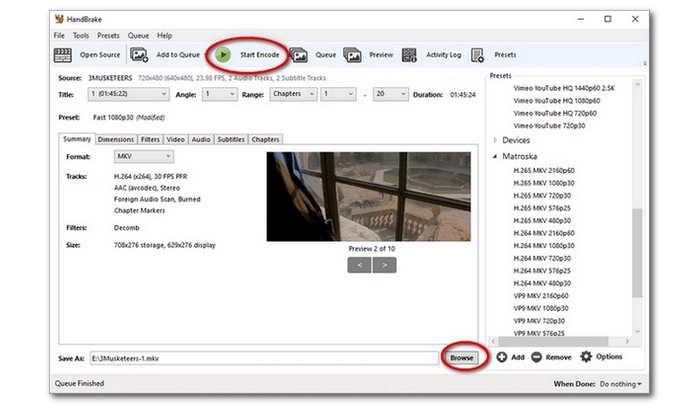This screenshot has width=700, height=405.
Task: Click the green Start Encode play icon
Action: click(223, 55)
